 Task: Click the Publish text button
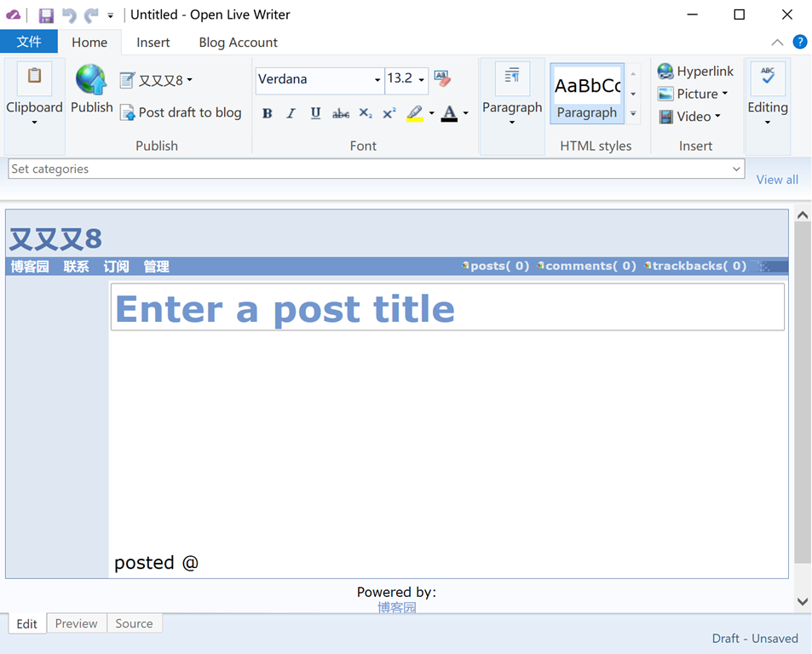click(92, 107)
